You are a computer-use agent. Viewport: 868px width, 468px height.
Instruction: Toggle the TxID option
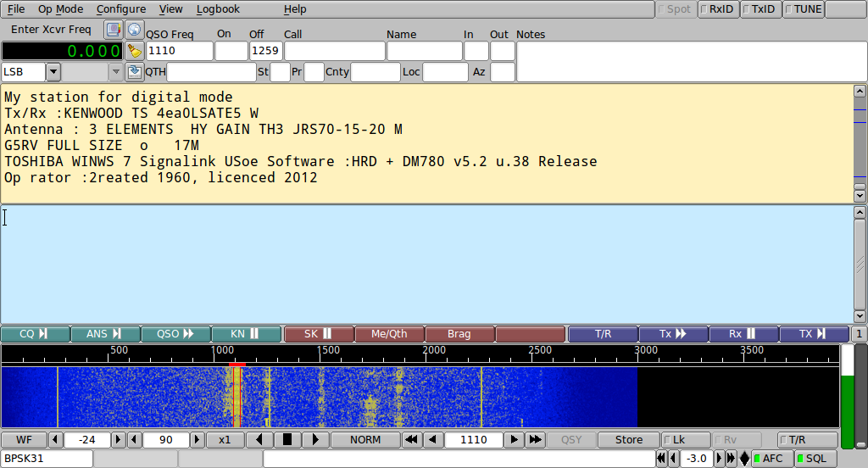point(761,9)
